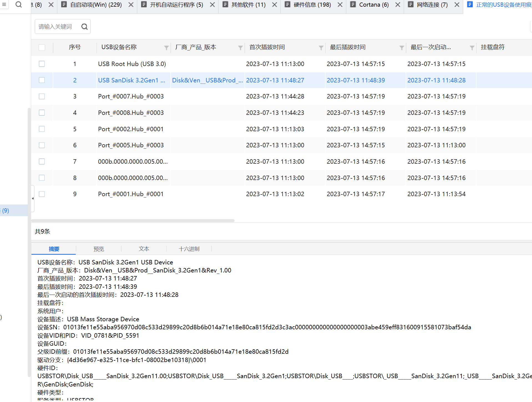The image size is (532, 402).
Task: Check the box for Port_#0002.Hub_#0001 row
Action: coord(42,129)
